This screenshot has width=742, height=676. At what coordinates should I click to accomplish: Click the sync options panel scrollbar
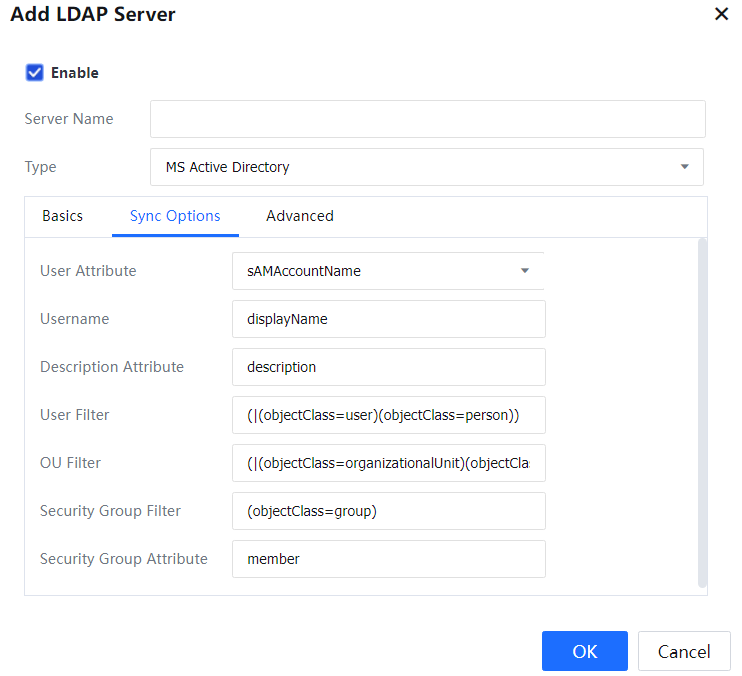coord(702,410)
